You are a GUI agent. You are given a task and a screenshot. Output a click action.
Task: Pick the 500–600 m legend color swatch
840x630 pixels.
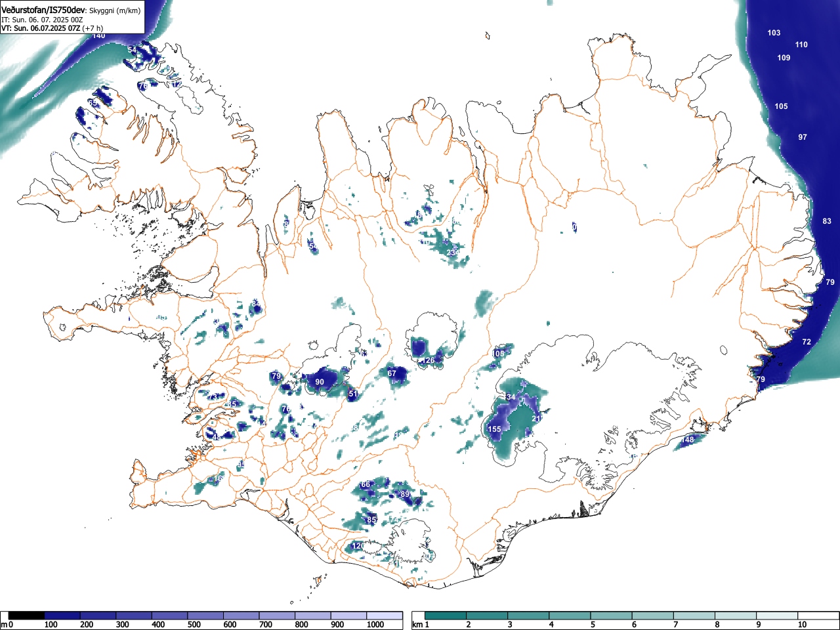click(x=205, y=616)
